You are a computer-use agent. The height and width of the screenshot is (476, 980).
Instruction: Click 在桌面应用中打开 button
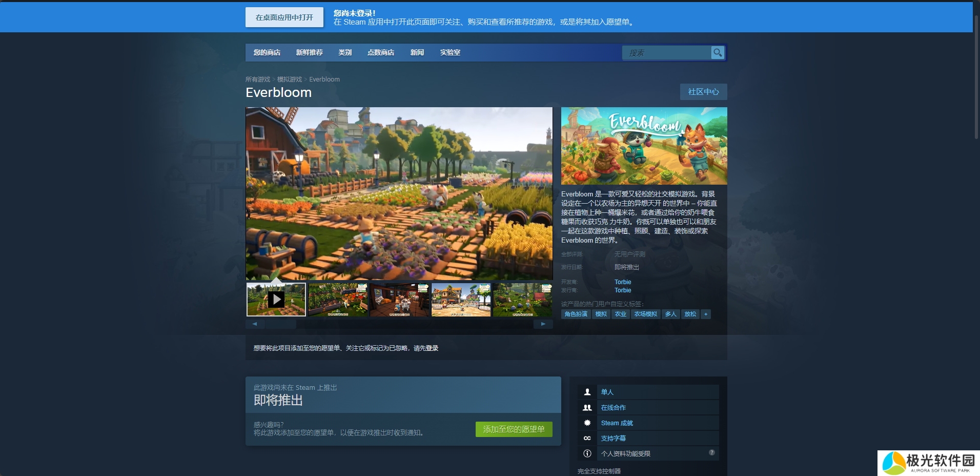click(284, 17)
